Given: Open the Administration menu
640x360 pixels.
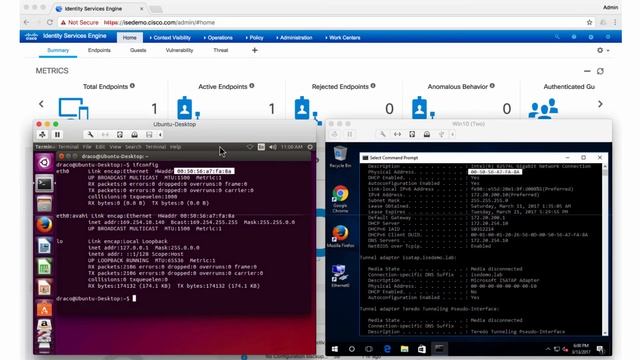Looking at the screenshot, I should tap(294, 38).
